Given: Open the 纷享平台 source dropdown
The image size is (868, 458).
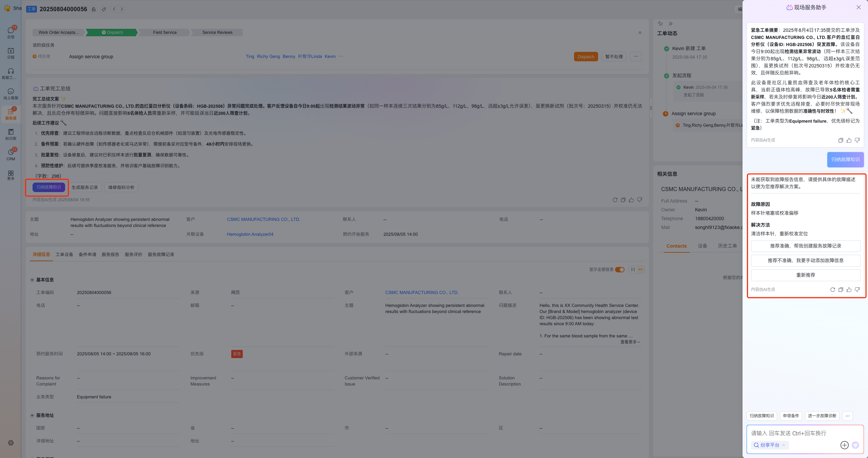Looking at the screenshot, I should pos(770,445).
